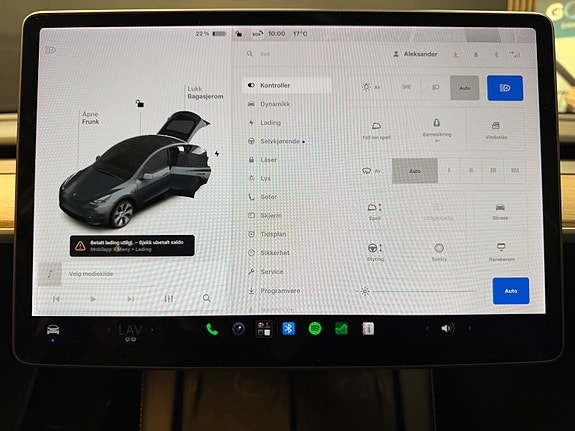Open the Seter menu item

[x=263, y=197]
